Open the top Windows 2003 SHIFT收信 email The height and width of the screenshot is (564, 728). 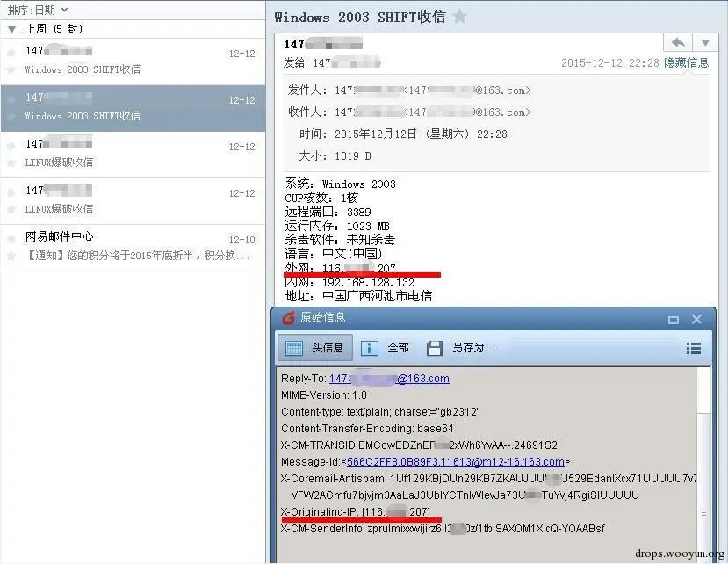(x=133, y=61)
